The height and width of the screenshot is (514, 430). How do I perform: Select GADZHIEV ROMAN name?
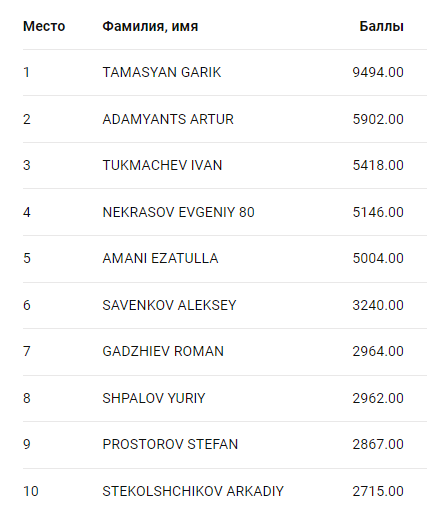click(163, 351)
